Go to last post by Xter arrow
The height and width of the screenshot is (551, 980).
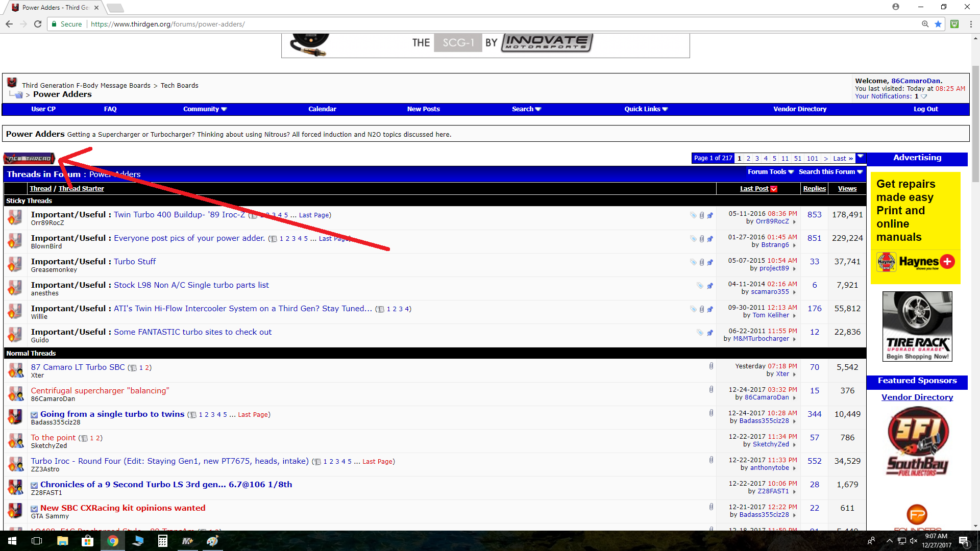794,374
